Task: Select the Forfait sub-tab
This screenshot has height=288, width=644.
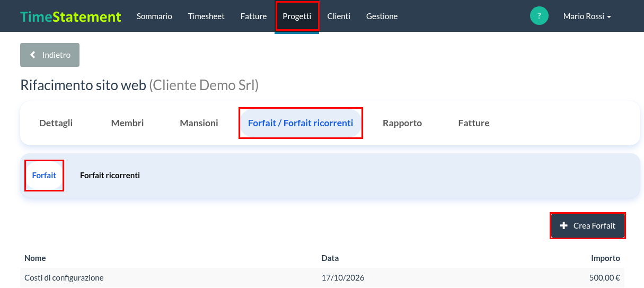Action: pos(44,175)
